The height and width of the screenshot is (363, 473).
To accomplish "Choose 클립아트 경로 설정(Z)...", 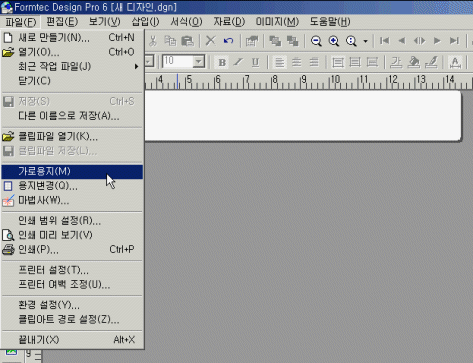I will coord(72,319).
